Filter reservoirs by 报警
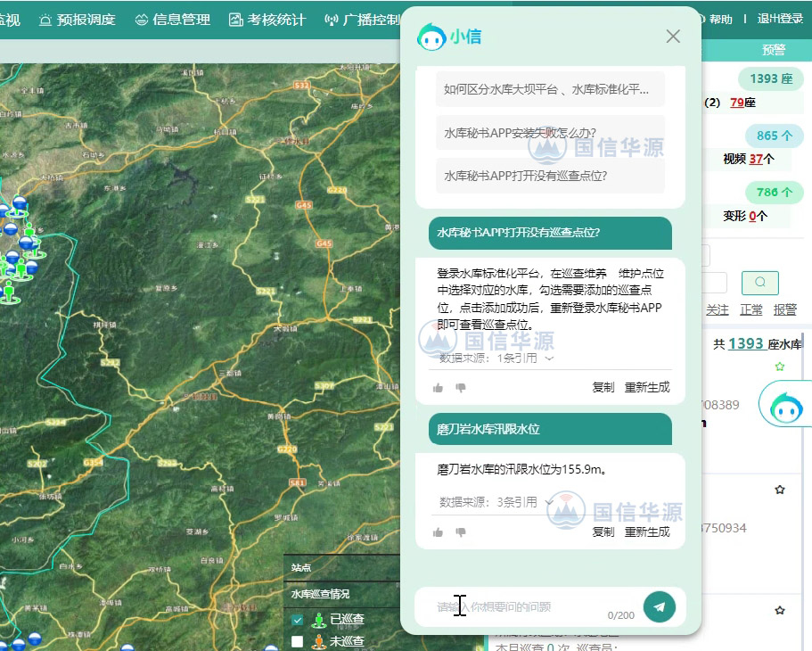Screen dimensions: 812x651 coord(785,310)
